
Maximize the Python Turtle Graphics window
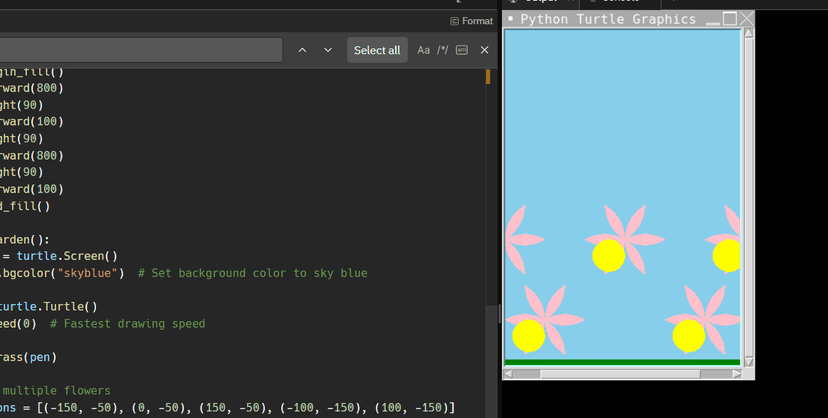[730, 19]
